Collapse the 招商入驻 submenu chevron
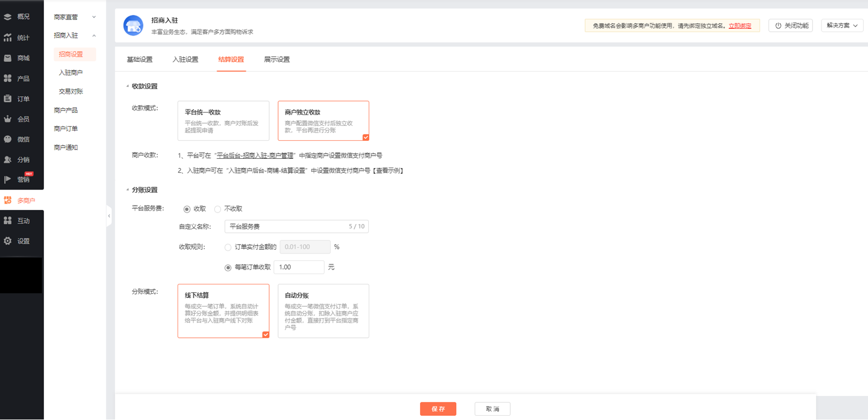 [94, 36]
